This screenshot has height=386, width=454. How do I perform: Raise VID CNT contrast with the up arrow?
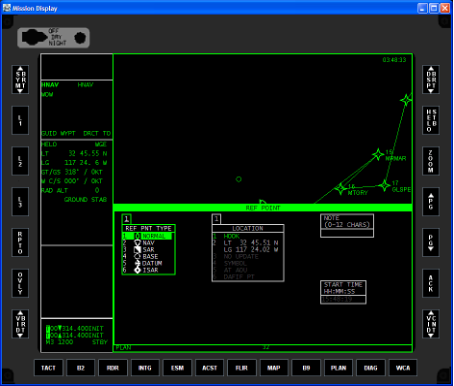pyautogui.click(x=431, y=313)
